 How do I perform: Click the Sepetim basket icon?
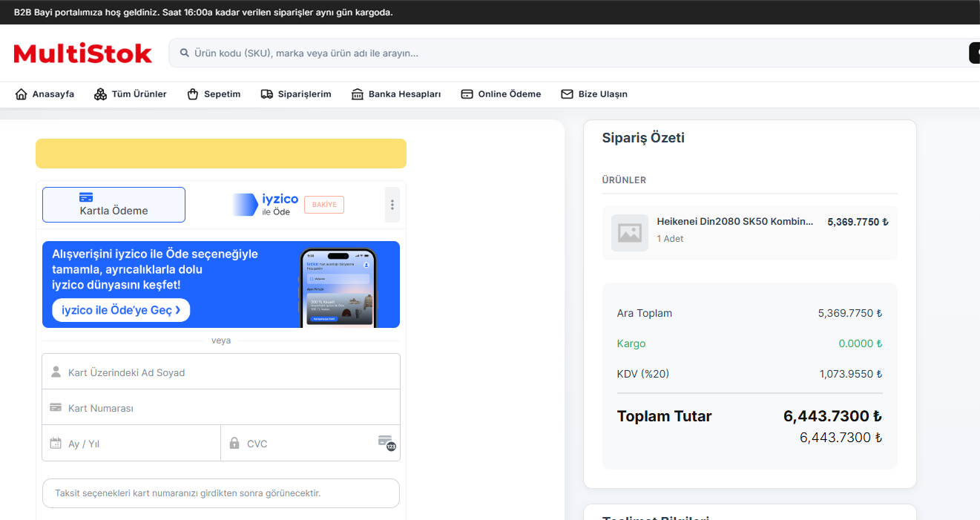pyautogui.click(x=193, y=94)
